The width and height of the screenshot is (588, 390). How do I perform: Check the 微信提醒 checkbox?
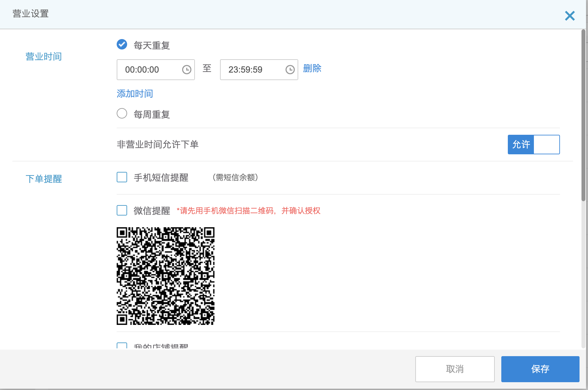tap(122, 211)
